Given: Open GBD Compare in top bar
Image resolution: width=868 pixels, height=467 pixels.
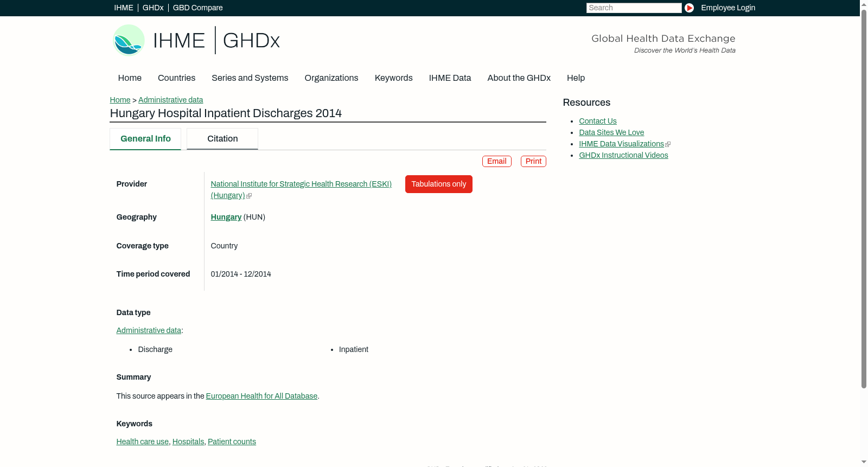Looking at the screenshot, I should coord(198,8).
